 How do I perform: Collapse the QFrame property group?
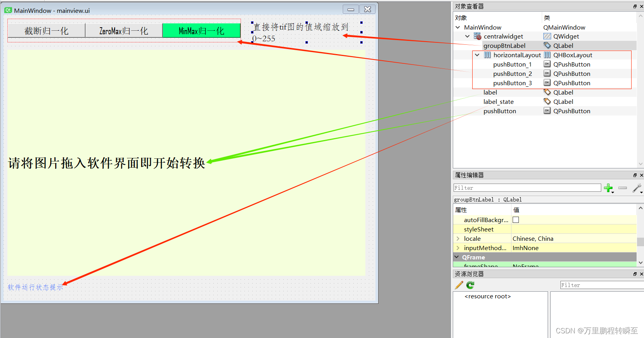457,257
